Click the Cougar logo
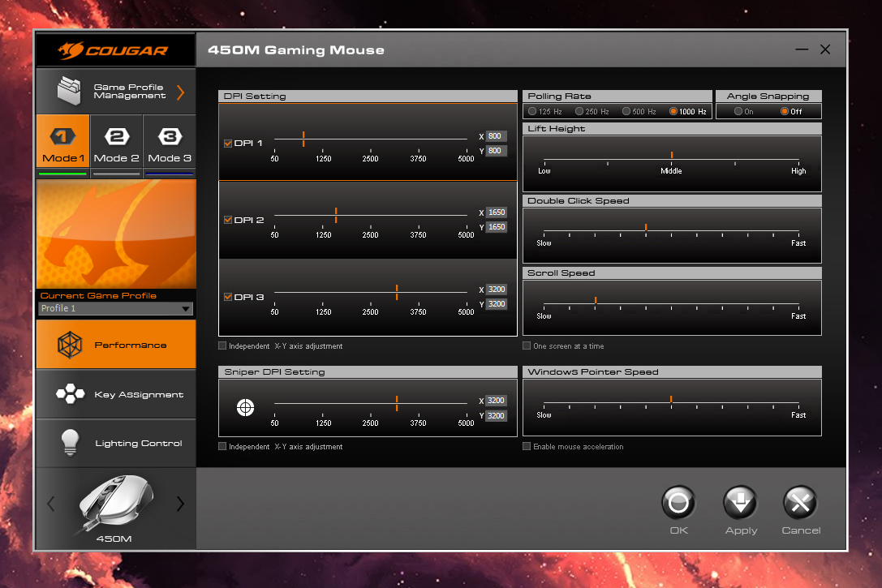The image size is (882, 588). tap(113, 50)
